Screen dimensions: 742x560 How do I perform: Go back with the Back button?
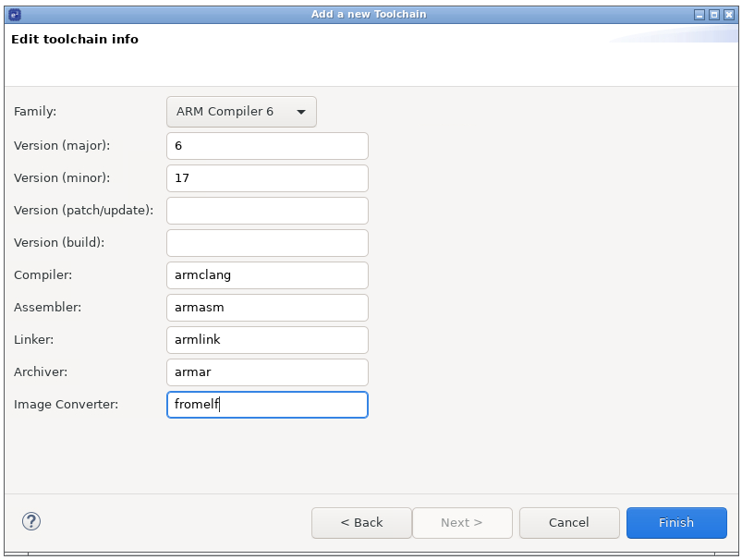coord(361,523)
